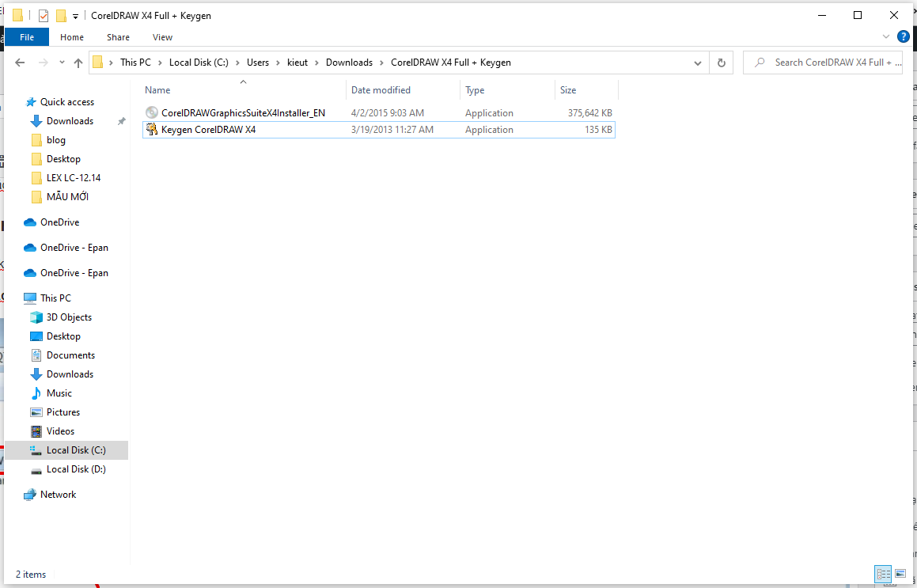This screenshot has width=917, height=588.
Task: Click the Properties quick access toolbar icon
Action: [x=44, y=16]
